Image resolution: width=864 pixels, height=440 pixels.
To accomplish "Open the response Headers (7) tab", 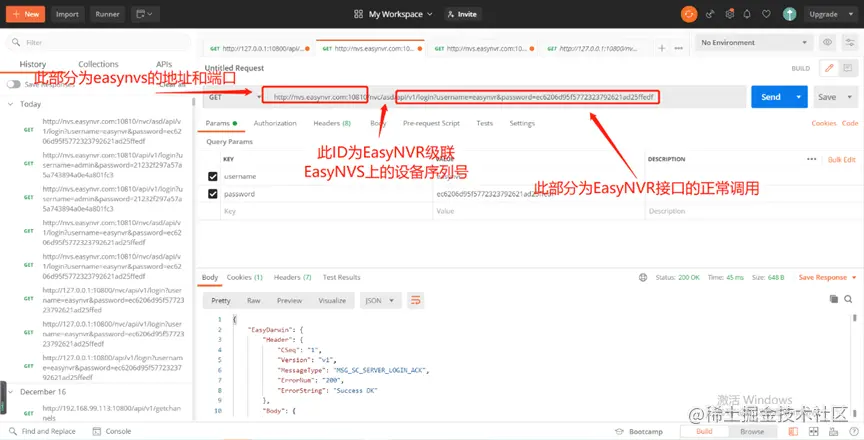I will coord(293,278).
